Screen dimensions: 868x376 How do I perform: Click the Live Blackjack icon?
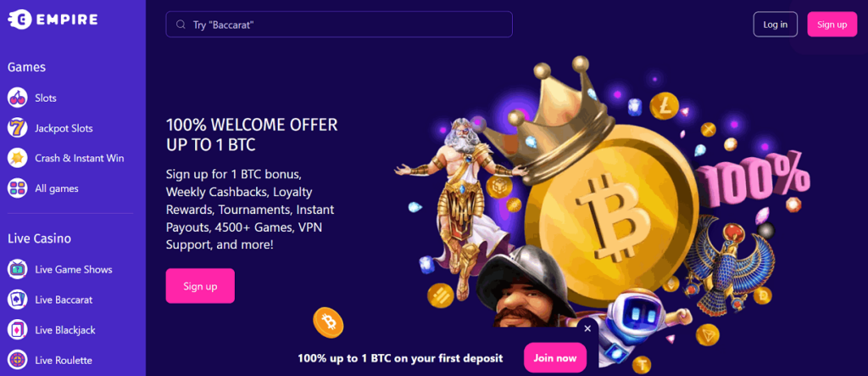[x=17, y=330]
